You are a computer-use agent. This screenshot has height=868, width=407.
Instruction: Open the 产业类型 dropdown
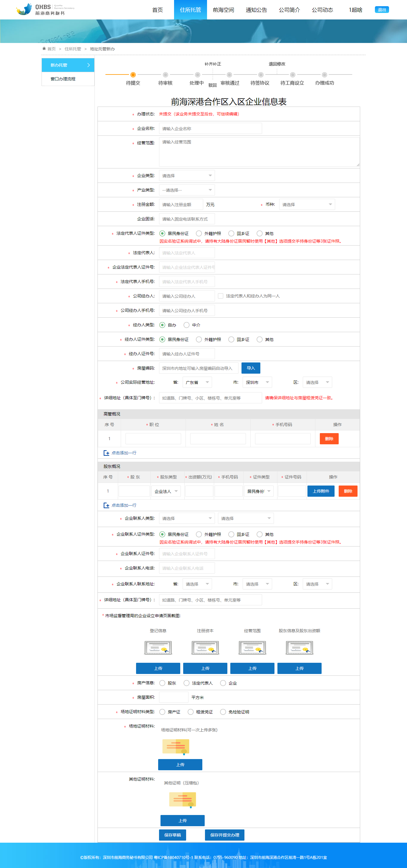click(x=187, y=190)
